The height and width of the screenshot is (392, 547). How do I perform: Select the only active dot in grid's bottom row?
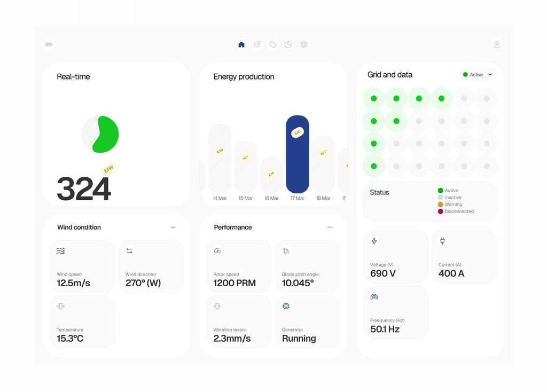tap(374, 166)
